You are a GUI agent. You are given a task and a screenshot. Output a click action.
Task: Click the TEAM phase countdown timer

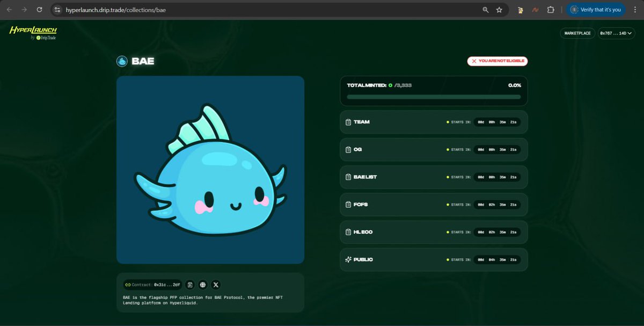(x=497, y=122)
